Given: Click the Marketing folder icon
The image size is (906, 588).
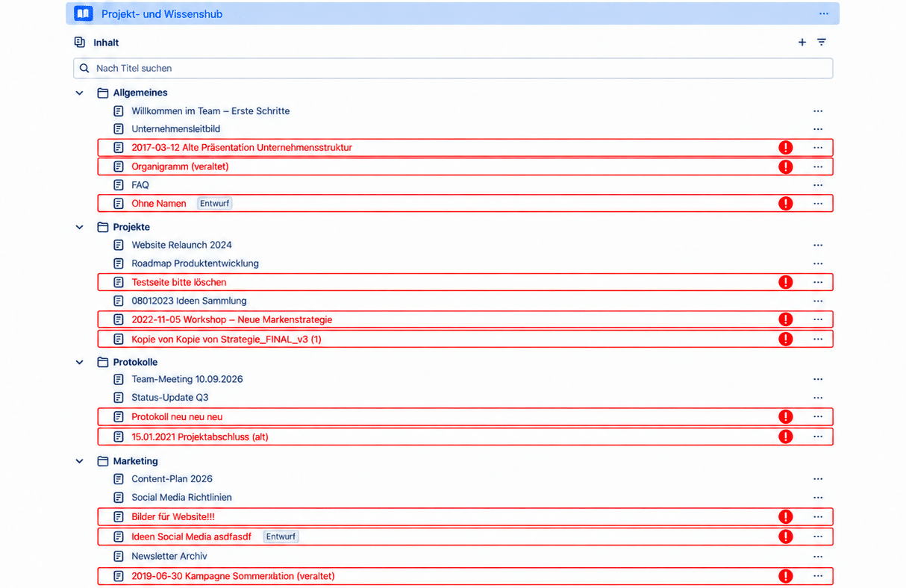Looking at the screenshot, I should pos(103,461).
